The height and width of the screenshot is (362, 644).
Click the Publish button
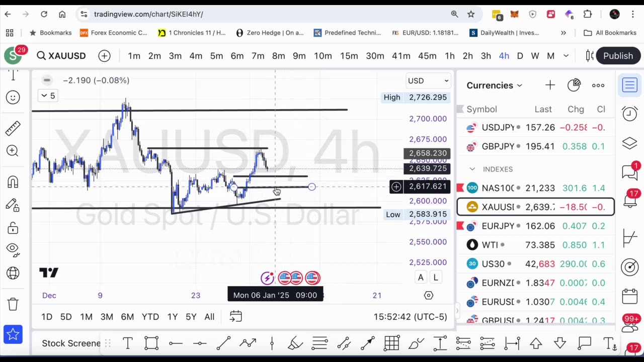[x=618, y=56]
